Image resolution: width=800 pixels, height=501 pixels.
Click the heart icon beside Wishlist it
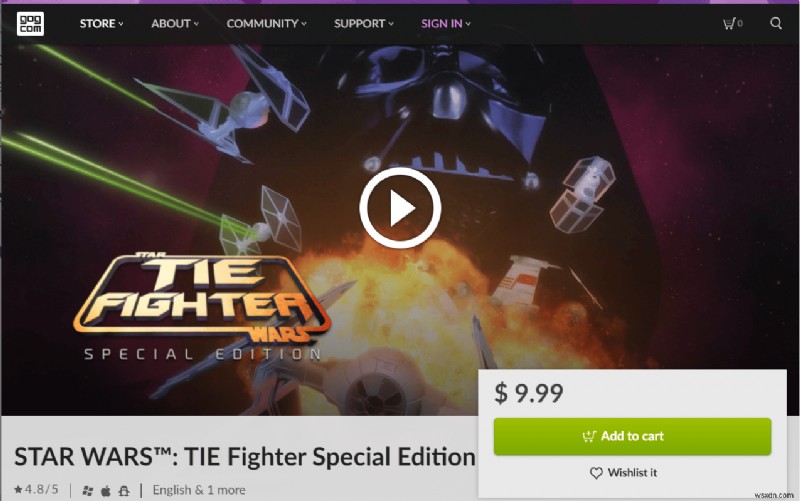point(596,473)
